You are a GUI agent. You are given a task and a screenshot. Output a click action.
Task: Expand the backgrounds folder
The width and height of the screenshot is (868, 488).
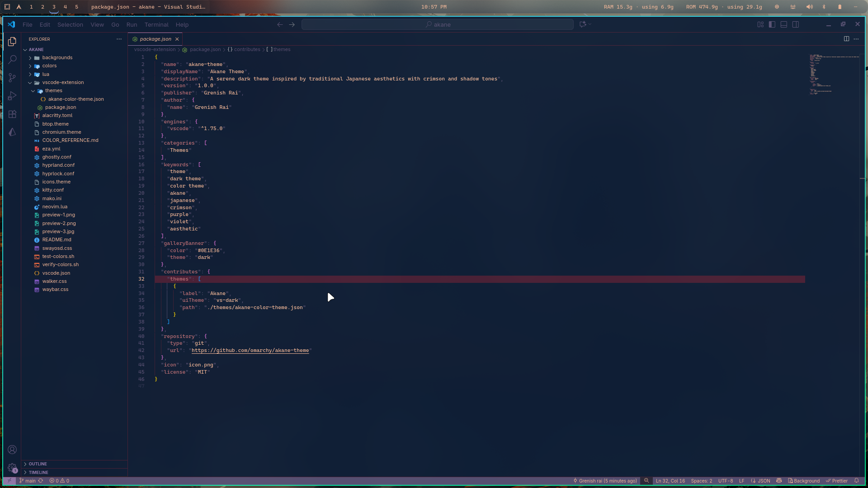click(x=57, y=58)
